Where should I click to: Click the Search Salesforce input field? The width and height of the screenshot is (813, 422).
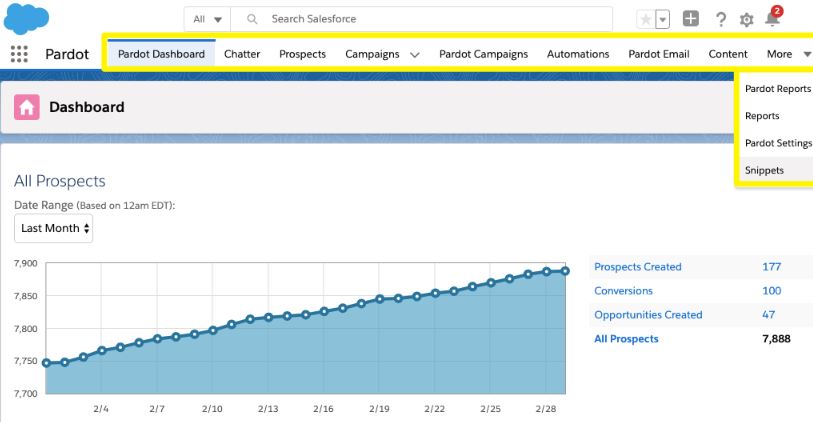tap(422, 19)
